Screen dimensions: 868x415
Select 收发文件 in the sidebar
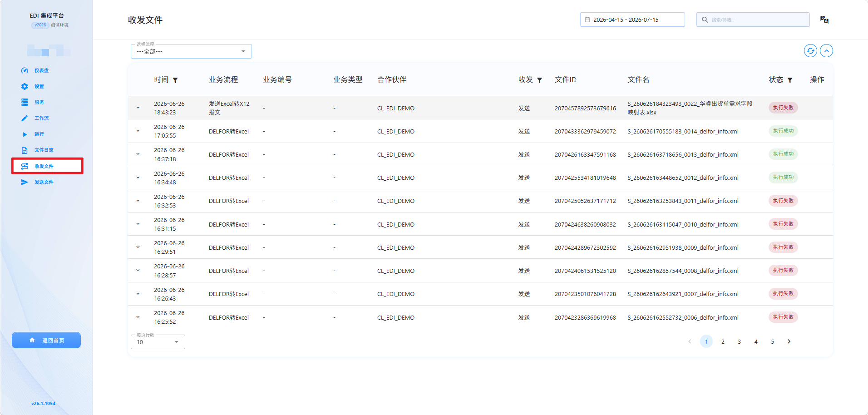point(47,166)
